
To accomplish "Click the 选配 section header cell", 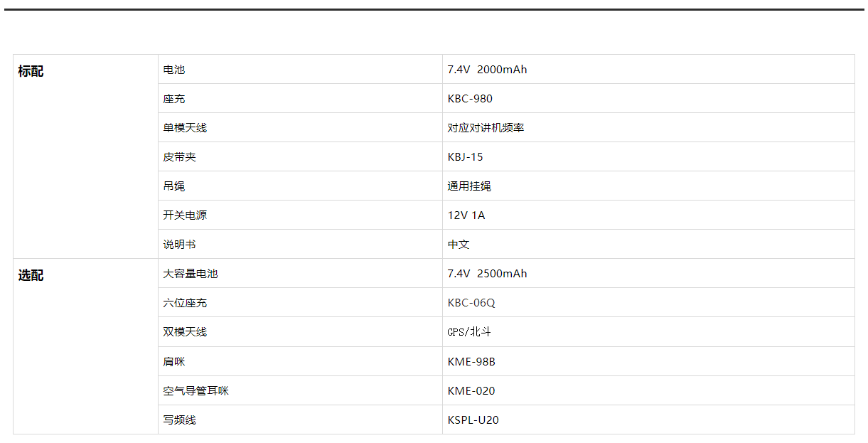I will tap(31, 276).
